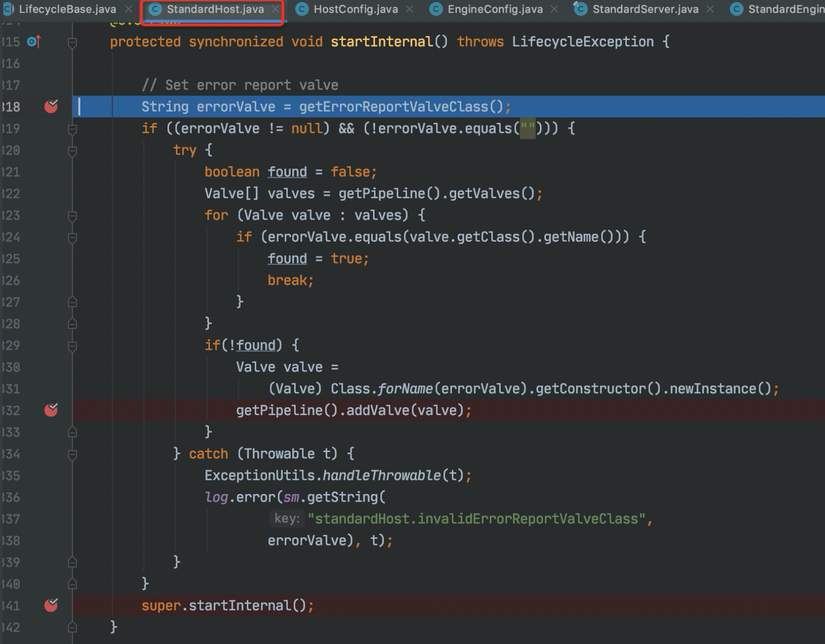
Task: Click getErrorReportValveClass method call
Action: click(x=401, y=107)
